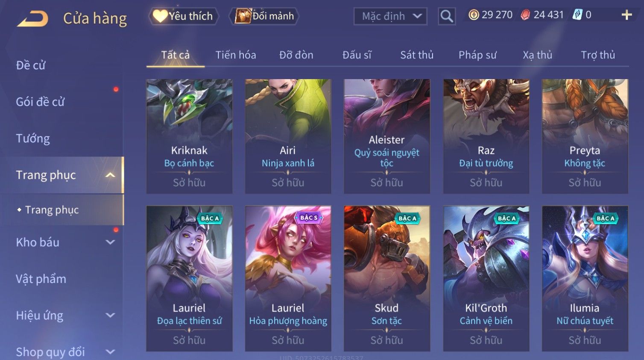This screenshot has height=360, width=644.
Task: Switch to the Sát thủ tab
Action: coord(417,55)
